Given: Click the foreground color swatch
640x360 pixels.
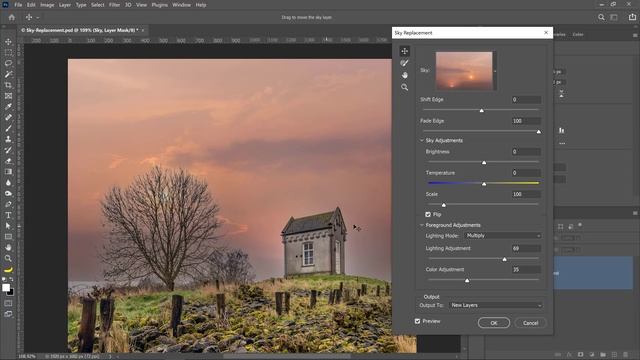Looking at the screenshot, I should [x=6, y=288].
